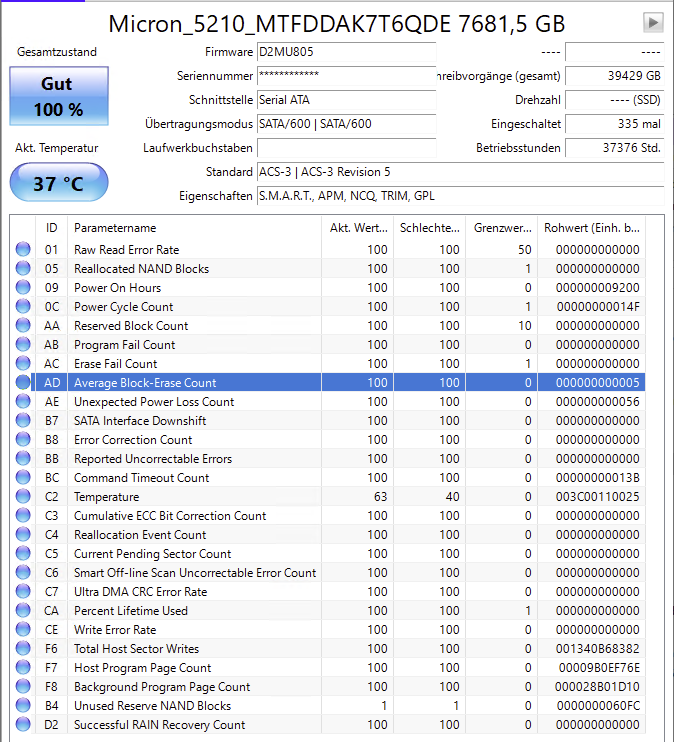Viewport: 674px width, 742px height.
Task: Click the Eigenschaften field with S.M.A.R.T., APM
Action: pos(461,196)
